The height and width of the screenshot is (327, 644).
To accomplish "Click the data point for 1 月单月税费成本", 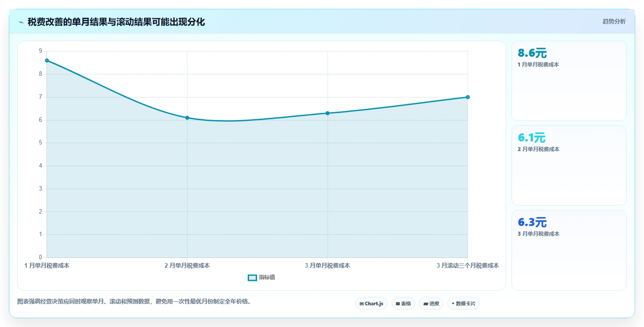I will tap(47, 60).
